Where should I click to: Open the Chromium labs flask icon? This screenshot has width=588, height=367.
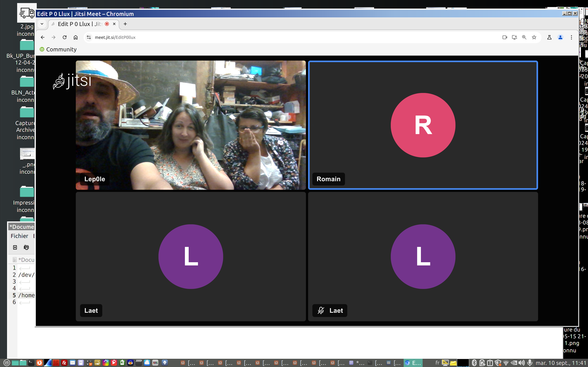549,37
